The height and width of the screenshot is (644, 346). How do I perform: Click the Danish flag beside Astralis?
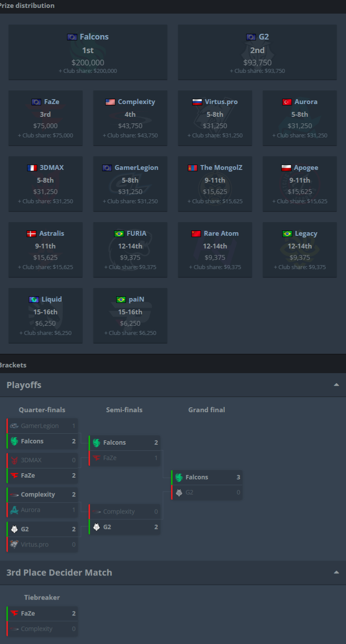(32, 234)
